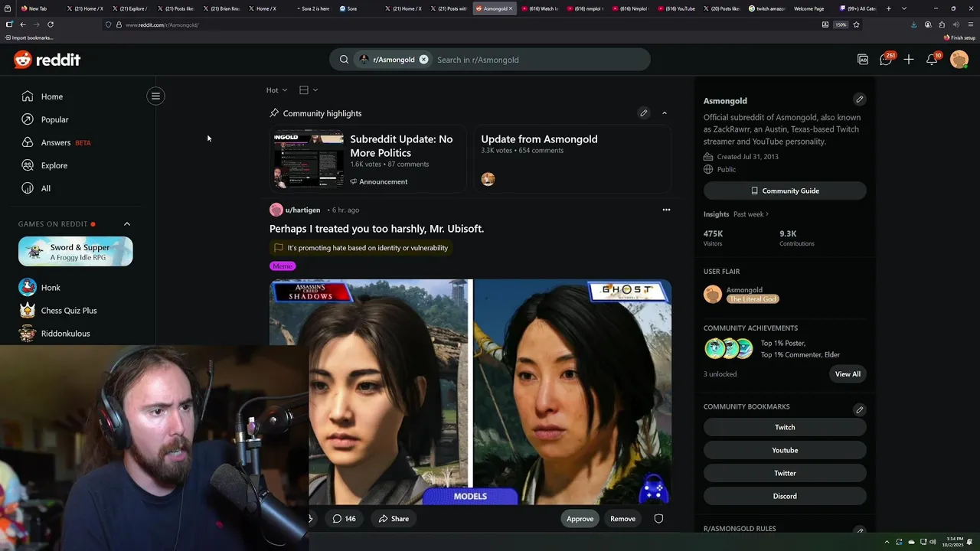This screenshot has height=551, width=980.
Task: Open Sword & Supper game banner
Action: click(76, 251)
